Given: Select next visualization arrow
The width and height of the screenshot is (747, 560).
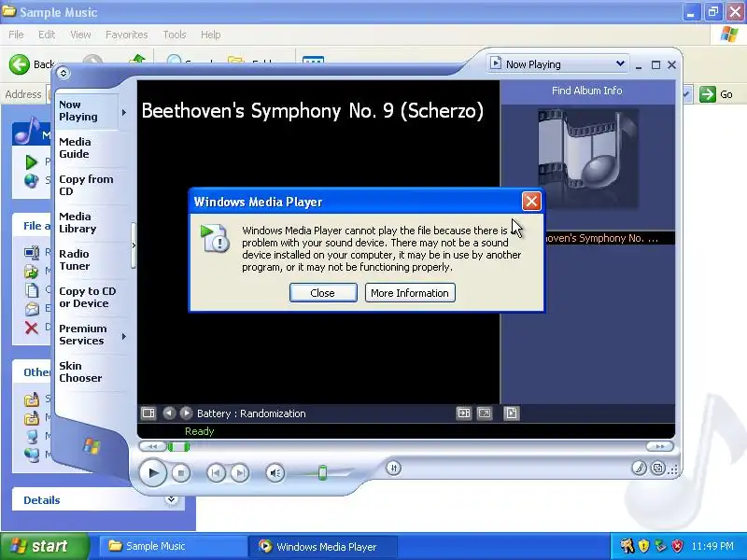Looking at the screenshot, I should pyautogui.click(x=186, y=413).
